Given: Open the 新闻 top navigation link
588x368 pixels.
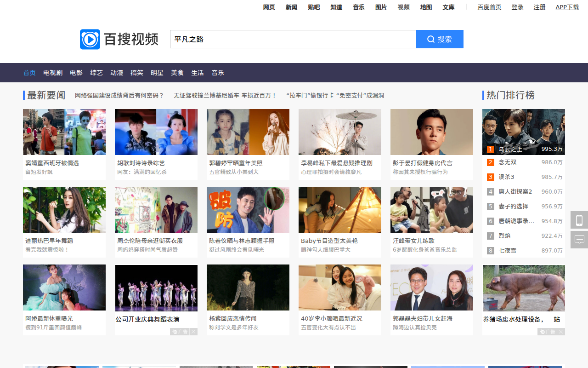Looking at the screenshot, I should pos(292,7).
